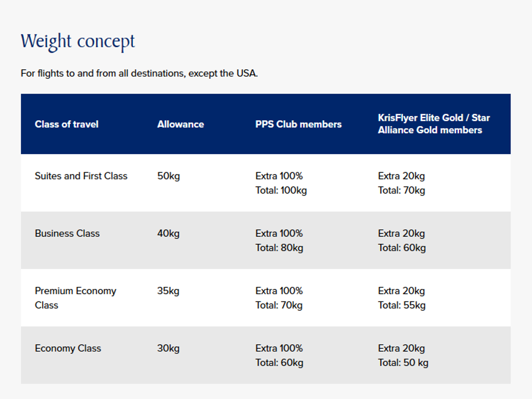Select the "Economy Class" row label
This screenshot has height=399, width=532.
tap(68, 349)
